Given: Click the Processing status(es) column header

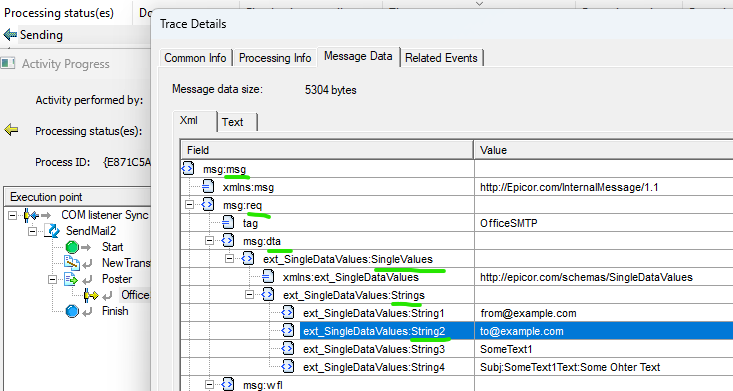Looking at the screenshot, I should tap(66, 13).
